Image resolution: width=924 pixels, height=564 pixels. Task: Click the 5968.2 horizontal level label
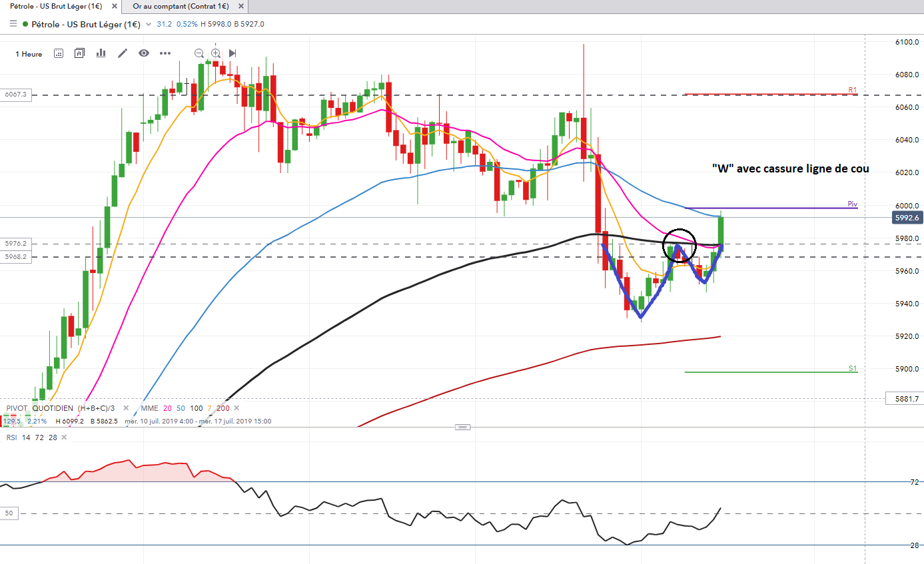(15, 256)
